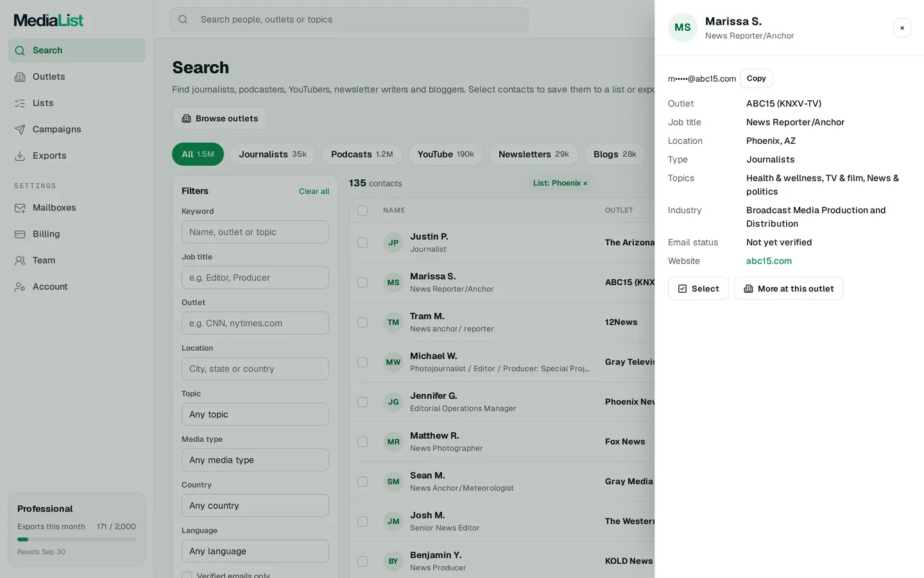Image resolution: width=924 pixels, height=578 pixels.
Task: Click Select button in detail panel
Action: tap(698, 288)
